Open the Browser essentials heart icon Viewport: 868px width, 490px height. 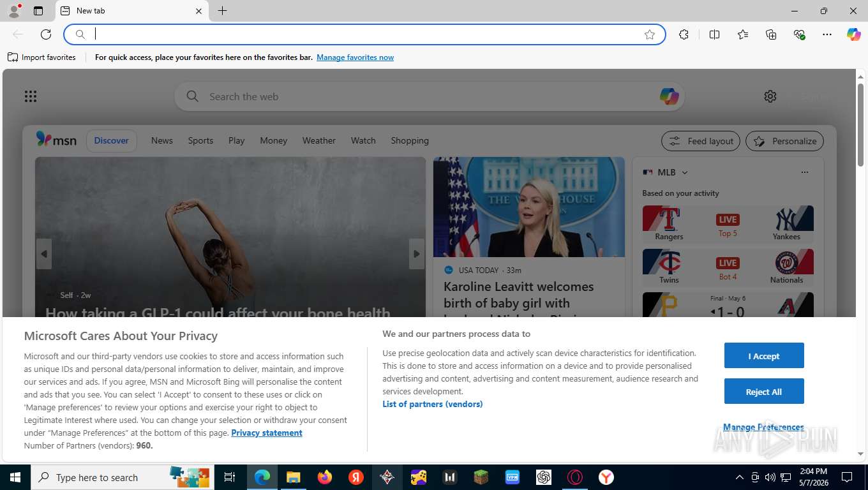799,34
